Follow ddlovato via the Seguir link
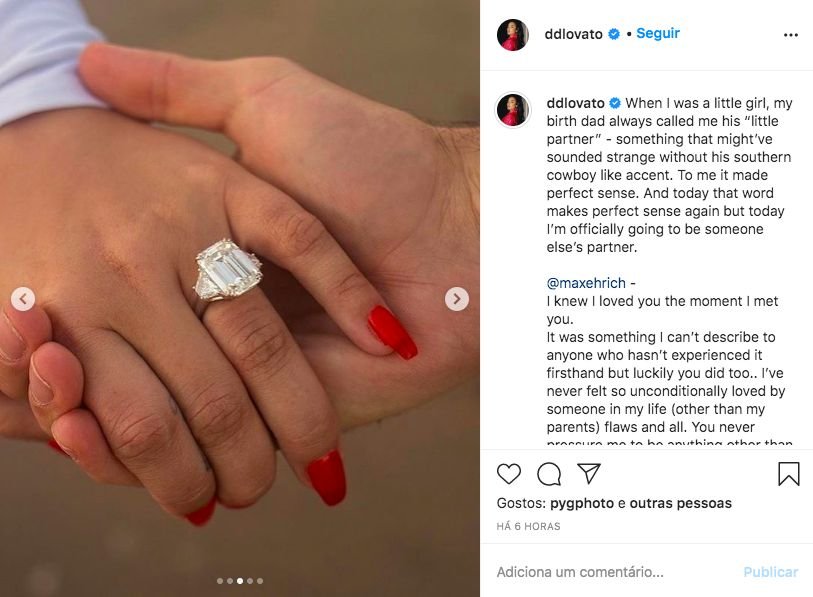The height and width of the screenshot is (597, 813). [x=658, y=33]
